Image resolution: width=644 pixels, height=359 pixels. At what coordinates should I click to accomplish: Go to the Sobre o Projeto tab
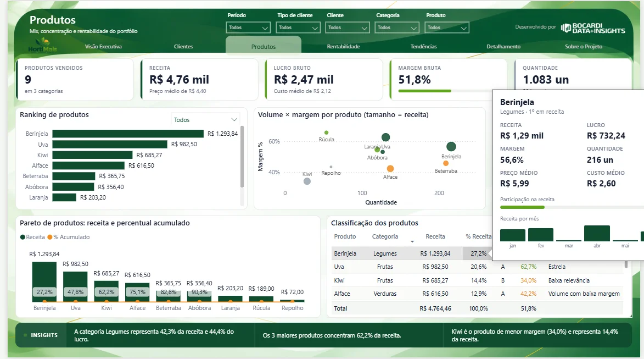[x=584, y=47]
